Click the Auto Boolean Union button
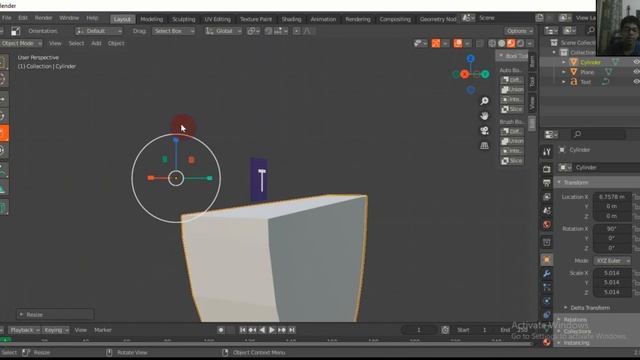The image size is (640, 360). (x=512, y=89)
